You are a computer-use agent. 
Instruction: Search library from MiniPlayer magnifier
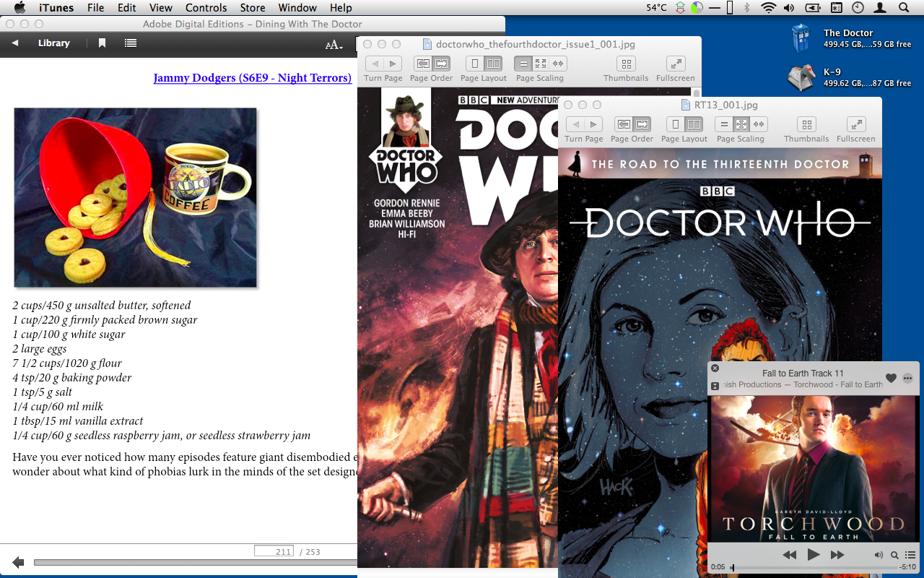(x=894, y=556)
